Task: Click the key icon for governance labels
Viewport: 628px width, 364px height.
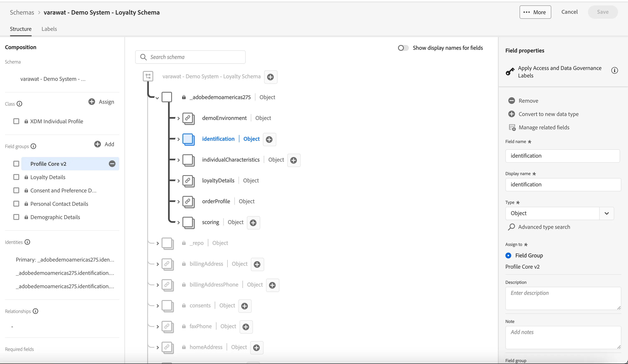Action: [x=510, y=72]
